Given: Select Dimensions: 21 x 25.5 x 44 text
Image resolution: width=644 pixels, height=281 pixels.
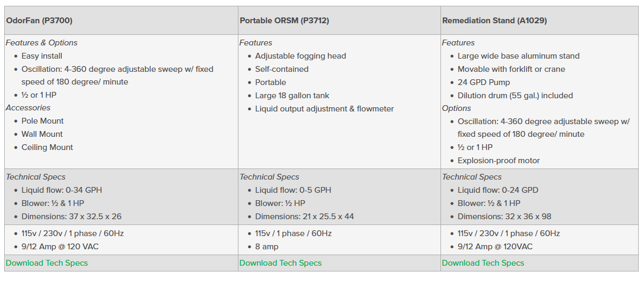Looking at the screenshot, I should (x=304, y=217).
